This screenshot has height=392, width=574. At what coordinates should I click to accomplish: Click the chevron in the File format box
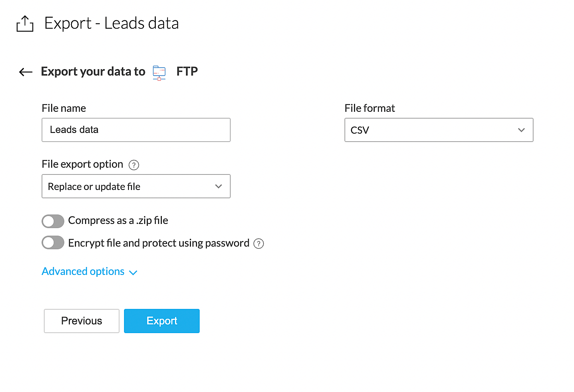pos(521,130)
